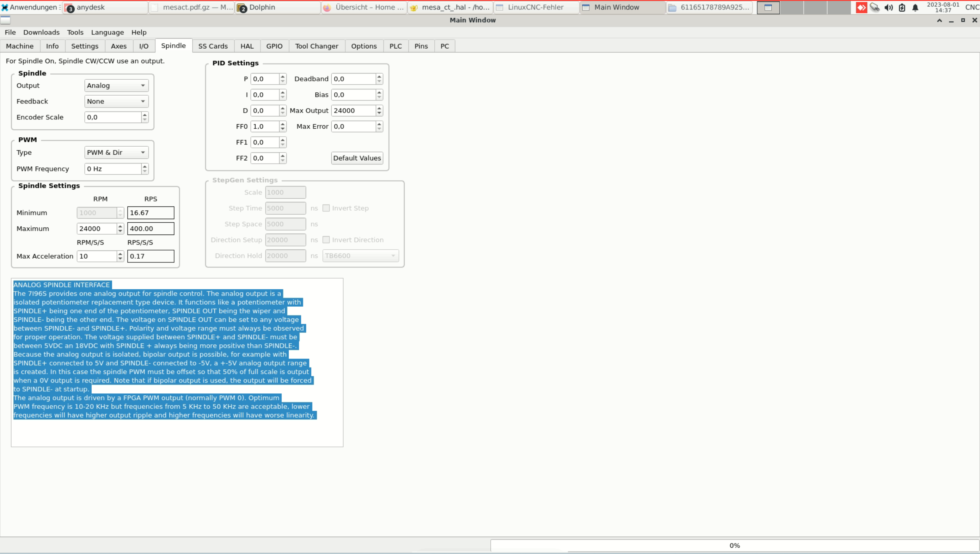Increase the FF0 value spinner

[x=282, y=124]
